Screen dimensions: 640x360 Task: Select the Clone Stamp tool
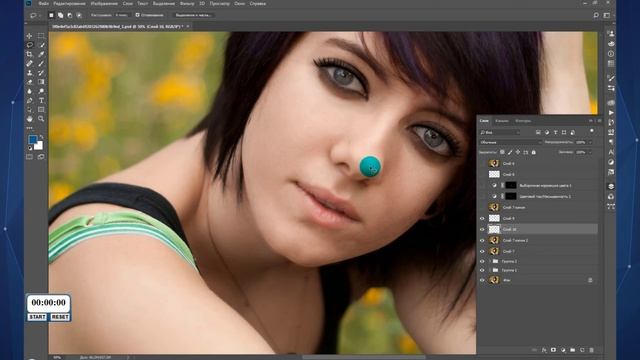coord(29,73)
